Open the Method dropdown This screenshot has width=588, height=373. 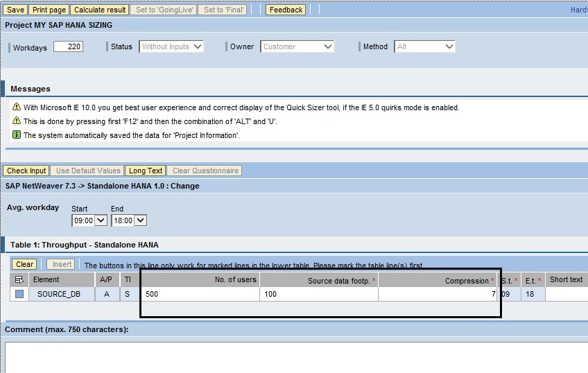coord(424,46)
